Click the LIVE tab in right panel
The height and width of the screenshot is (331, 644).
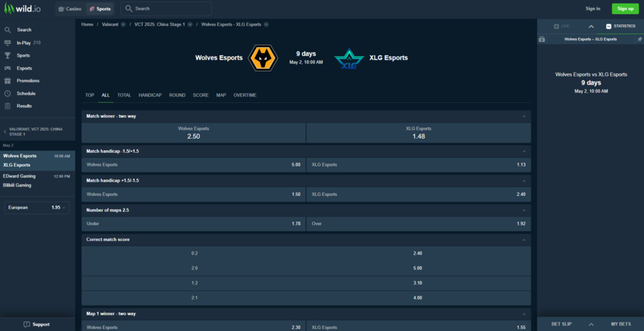[x=562, y=26]
